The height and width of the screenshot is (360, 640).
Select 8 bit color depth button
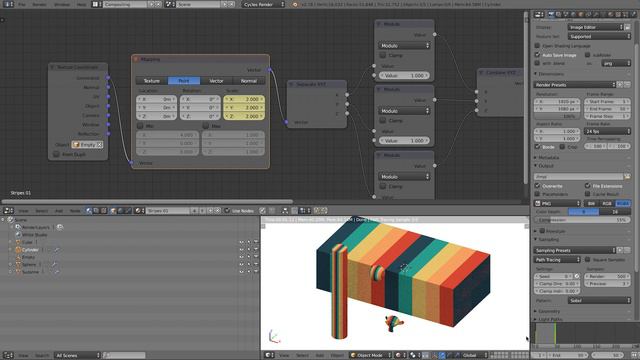tap(583, 212)
